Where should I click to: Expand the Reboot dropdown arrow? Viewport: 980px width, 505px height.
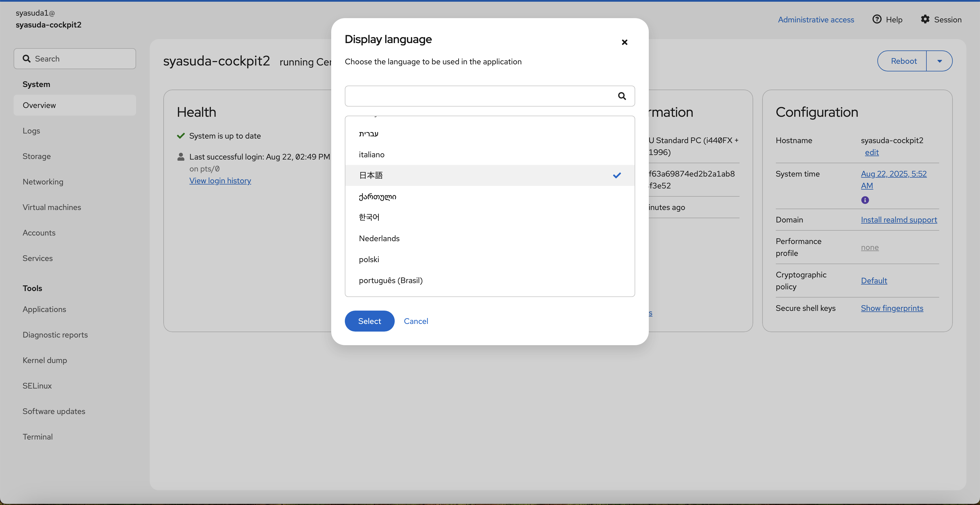939,61
